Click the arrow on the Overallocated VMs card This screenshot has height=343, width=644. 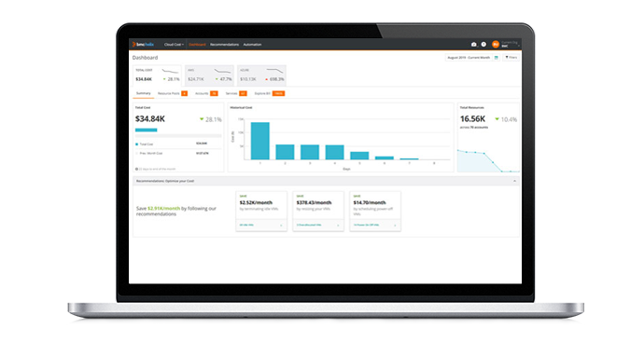pyautogui.click(x=338, y=226)
